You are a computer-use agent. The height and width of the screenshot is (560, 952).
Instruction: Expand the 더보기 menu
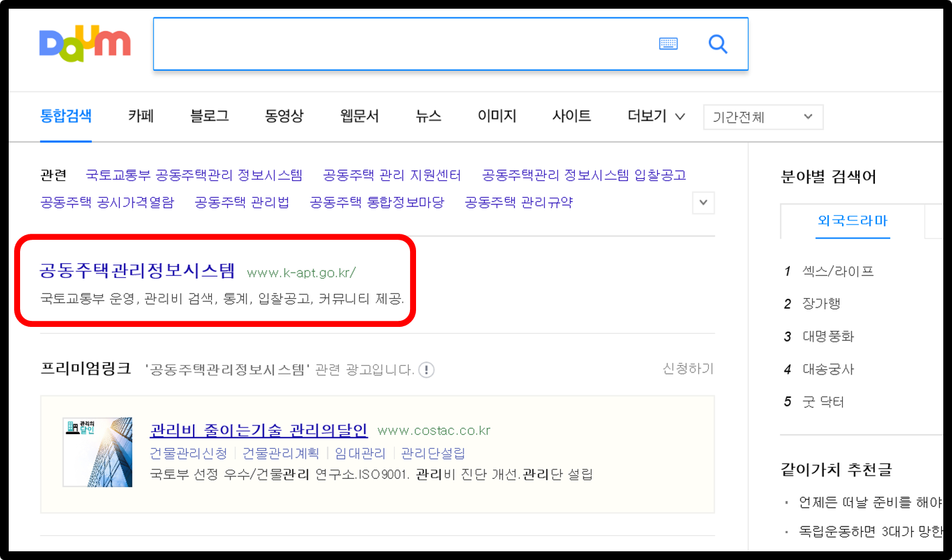(x=656, y=116)
